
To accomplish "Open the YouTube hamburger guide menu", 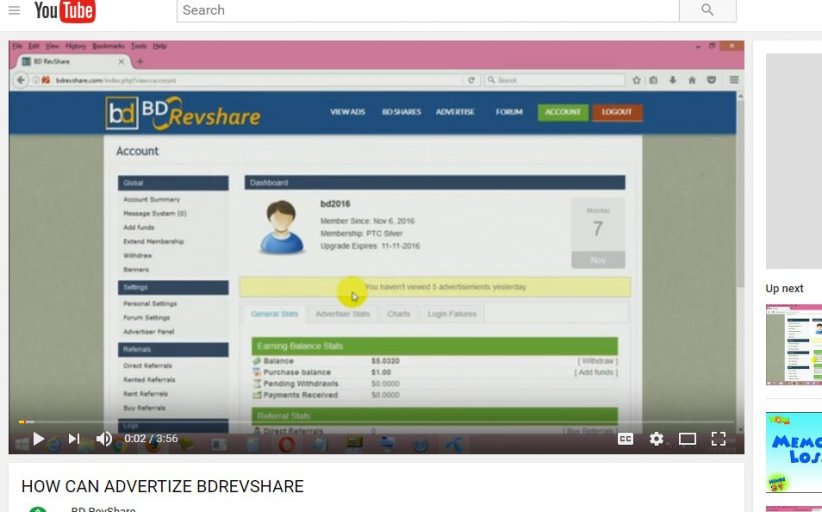I will (x=14, y=10).
